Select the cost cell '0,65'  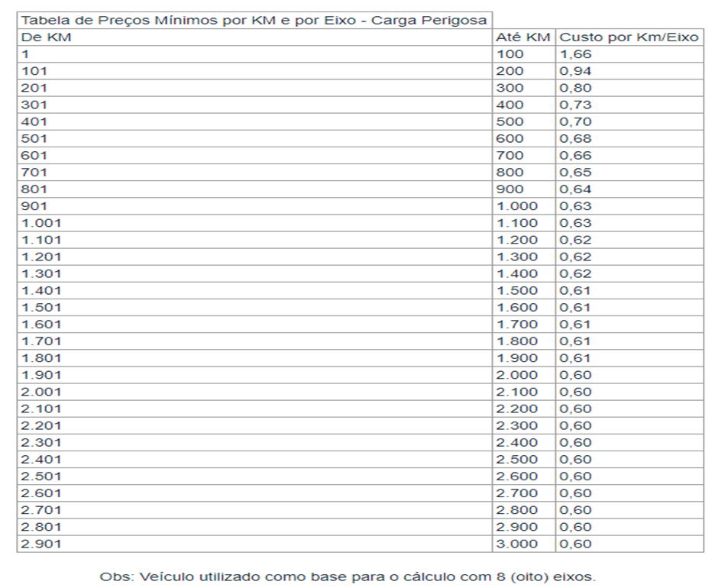point(629,172)
